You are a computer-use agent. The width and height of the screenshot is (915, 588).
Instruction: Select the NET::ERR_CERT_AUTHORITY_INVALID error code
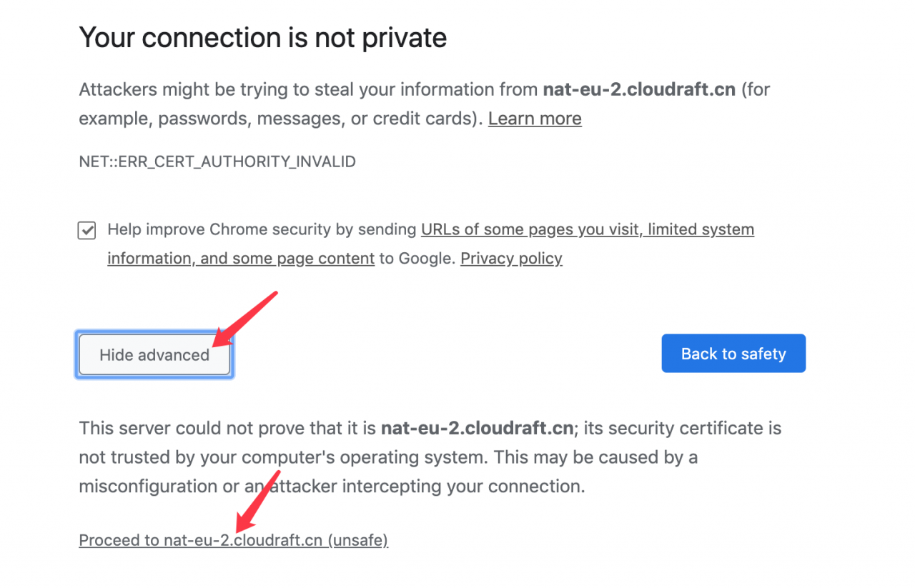click(x=217, y=161)
